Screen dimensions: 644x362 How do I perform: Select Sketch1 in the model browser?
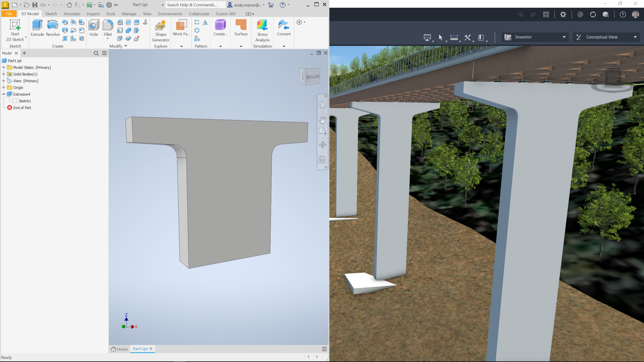[24, 101]
